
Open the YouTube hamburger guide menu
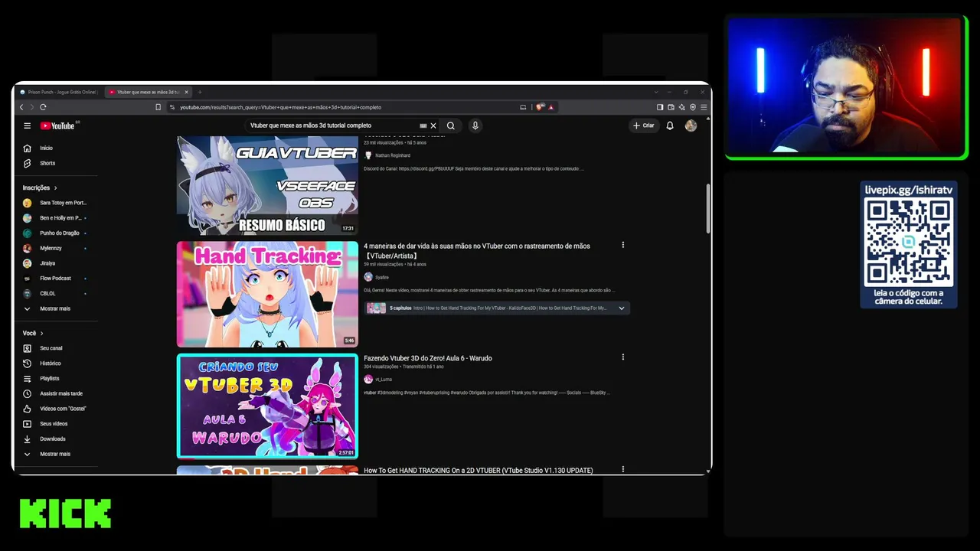[27, 126]
